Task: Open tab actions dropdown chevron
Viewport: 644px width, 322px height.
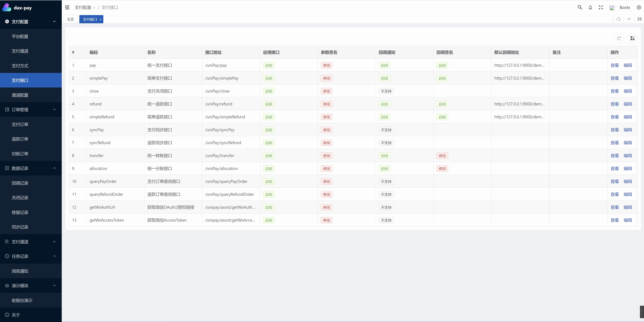Action: (x=629, y=19)
